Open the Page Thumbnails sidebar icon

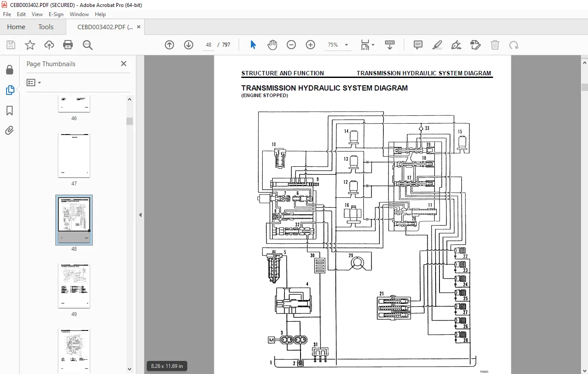tap(10, 90)
